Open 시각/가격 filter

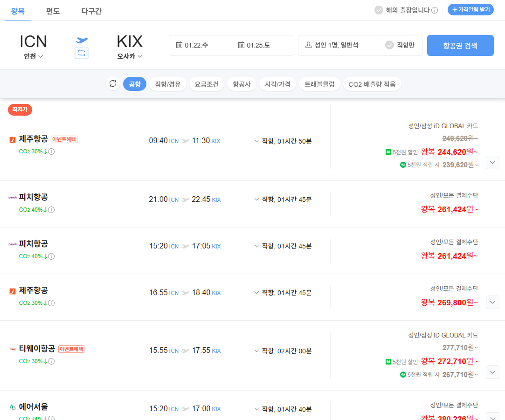[277, 84]
